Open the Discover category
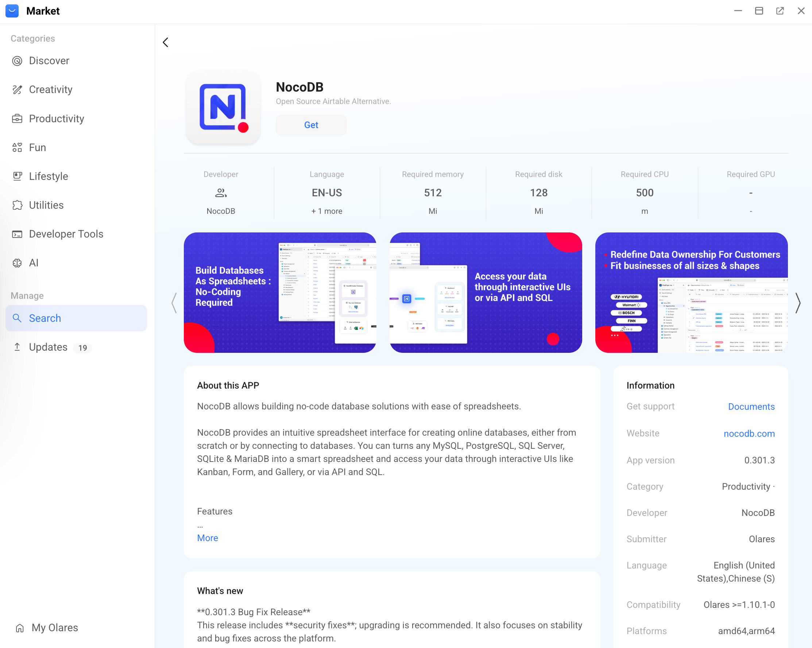 (77, 61)
